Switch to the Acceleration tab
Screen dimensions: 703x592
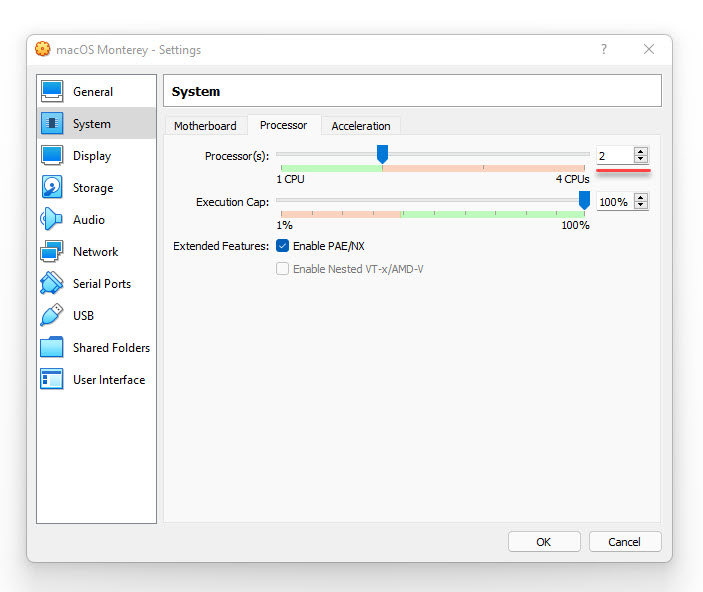tap(361, 126)
